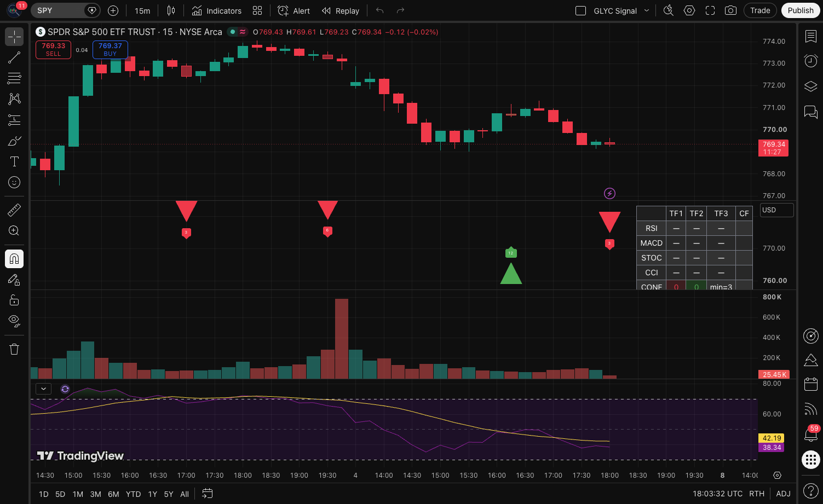
Task: Select the text annotation tool
Action: 14,161
